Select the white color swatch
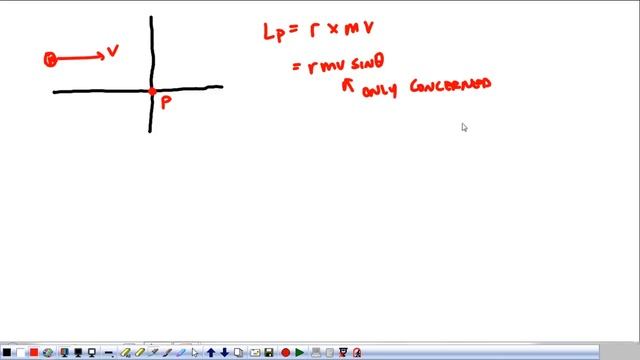640x360 pixels. tap(20, 352)
